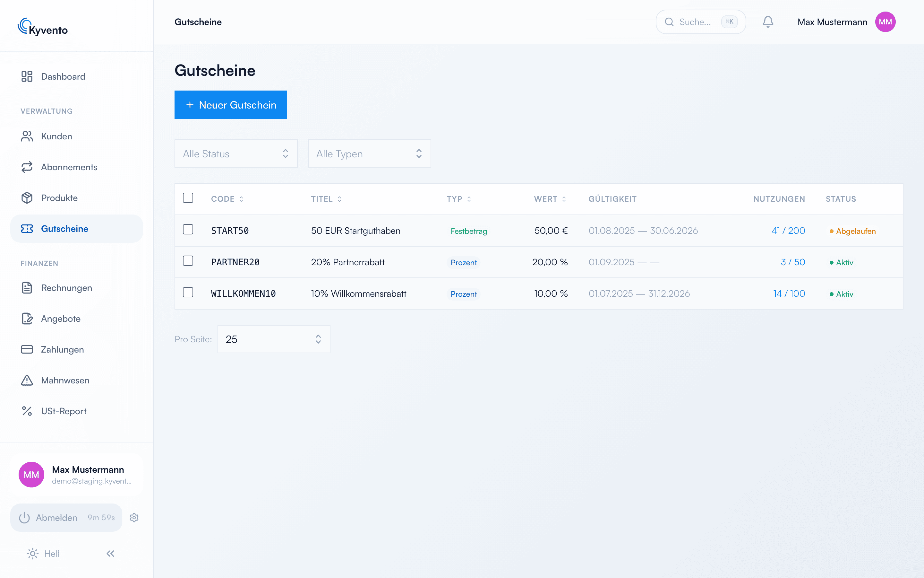Click the USt-Report percent icon
Viewport: 924px width, 578px height.
pos(27,411)
